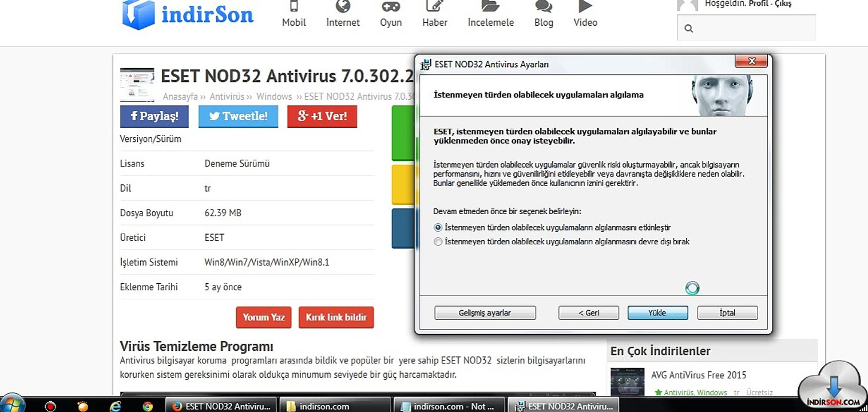
Task: Click the 'Win8/Win7/Vista/WinXP/Win8.1' value
Action: click(x=267, y=263)
